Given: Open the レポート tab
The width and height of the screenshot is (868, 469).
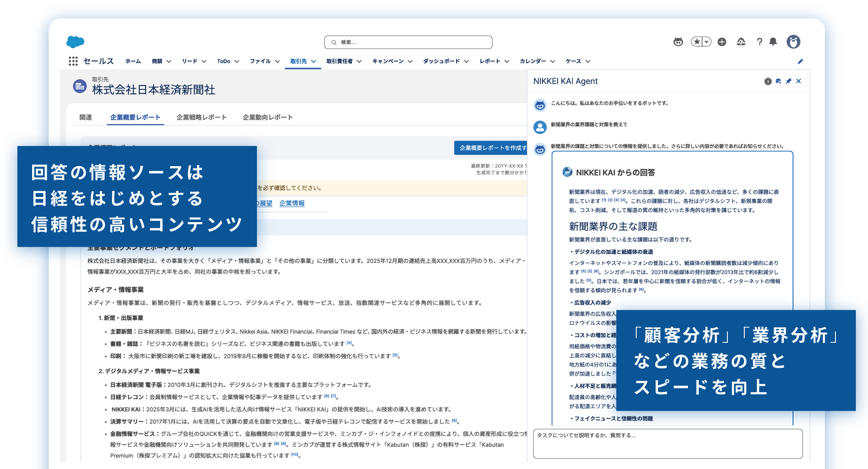Looking at the screenshot, I should [490, 61].
